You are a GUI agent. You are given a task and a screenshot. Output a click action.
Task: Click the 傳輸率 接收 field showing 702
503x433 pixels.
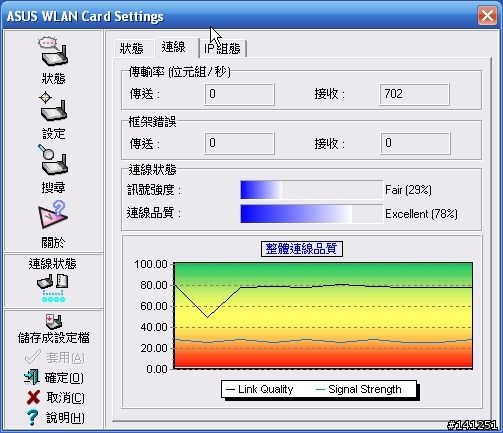coord(414,94)
